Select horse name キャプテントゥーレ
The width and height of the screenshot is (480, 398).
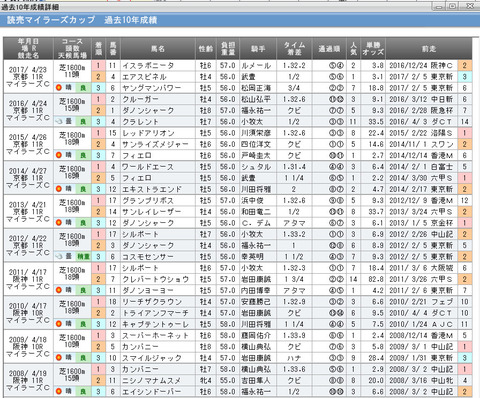point(155,324)
